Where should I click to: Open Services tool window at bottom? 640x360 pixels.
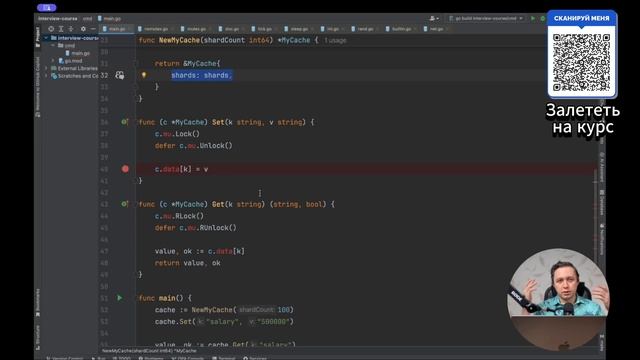pos(255,358)
